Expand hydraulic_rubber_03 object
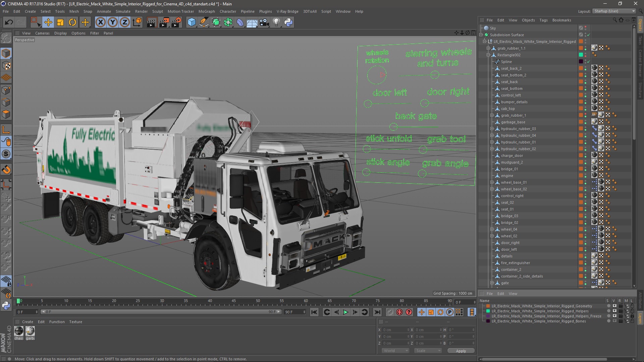Viewport: 644px width, 362px height. [492, 129]
